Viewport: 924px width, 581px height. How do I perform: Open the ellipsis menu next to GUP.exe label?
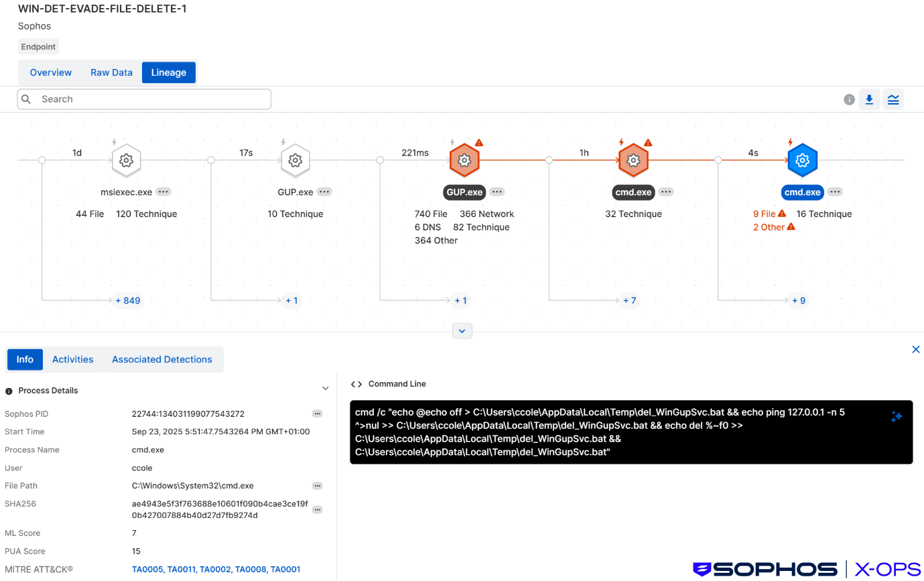coord(497,192)
